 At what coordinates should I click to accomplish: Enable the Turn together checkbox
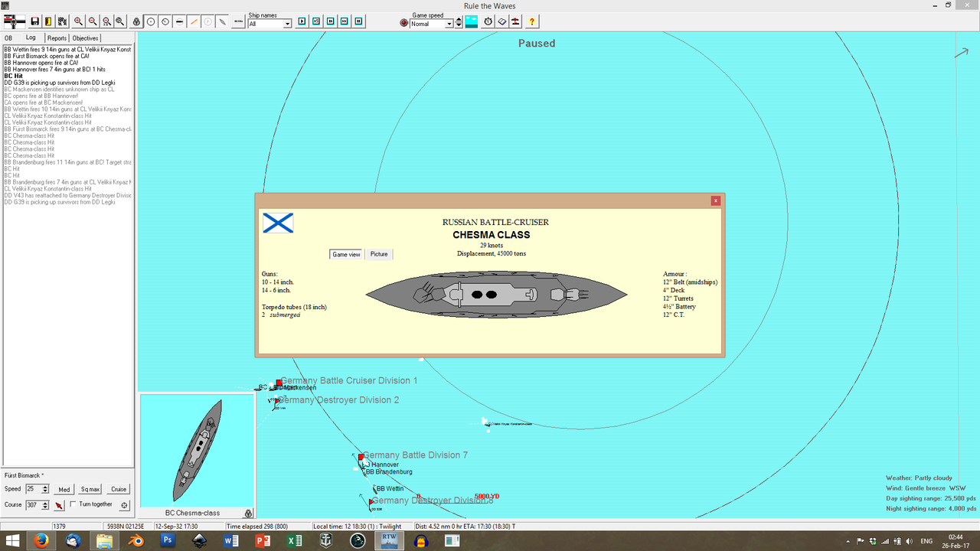click(73, 504)
